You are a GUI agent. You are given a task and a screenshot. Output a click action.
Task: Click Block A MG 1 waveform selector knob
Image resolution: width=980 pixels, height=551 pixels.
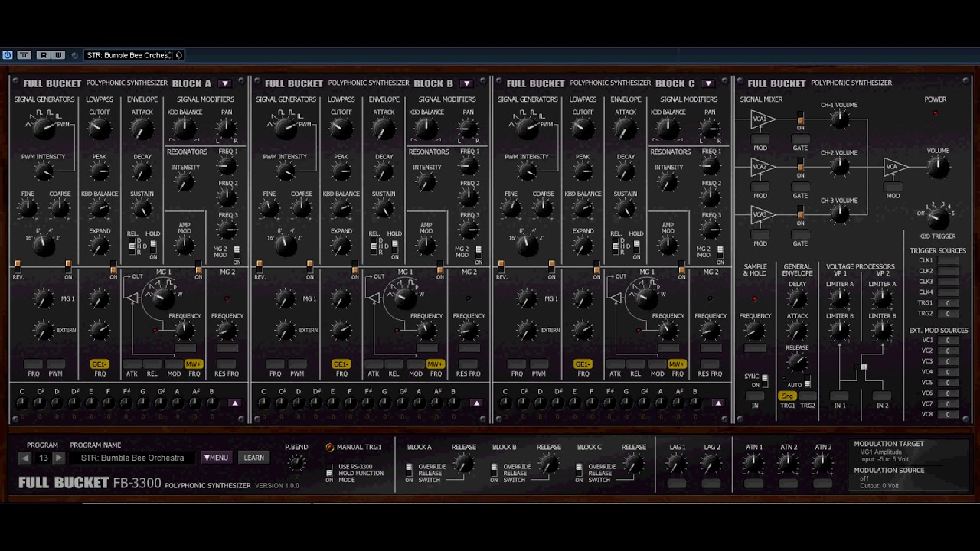tap(163, 298)
